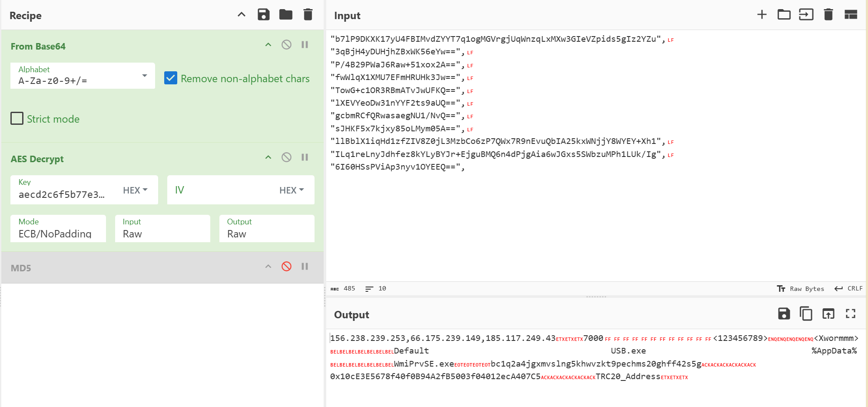Click input line "sJHKF5x7kjxy85oLMym05A=="
Screen dimensions: 868x407
point(398,129)
